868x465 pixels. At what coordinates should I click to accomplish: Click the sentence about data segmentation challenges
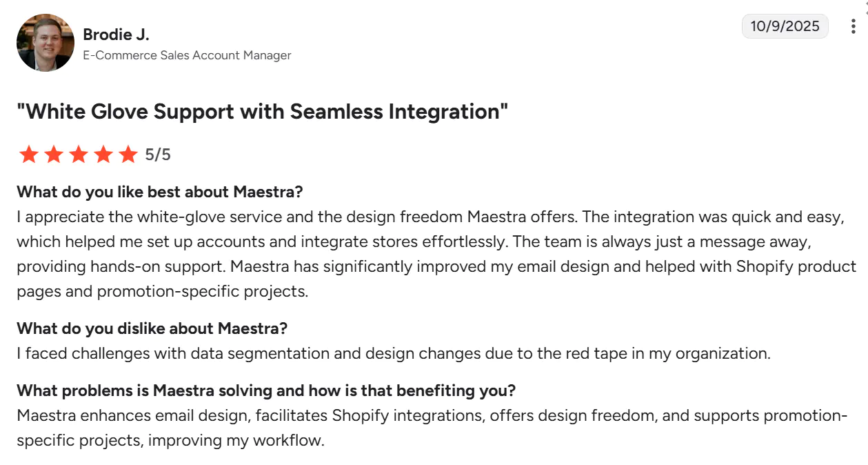(393, 353)
